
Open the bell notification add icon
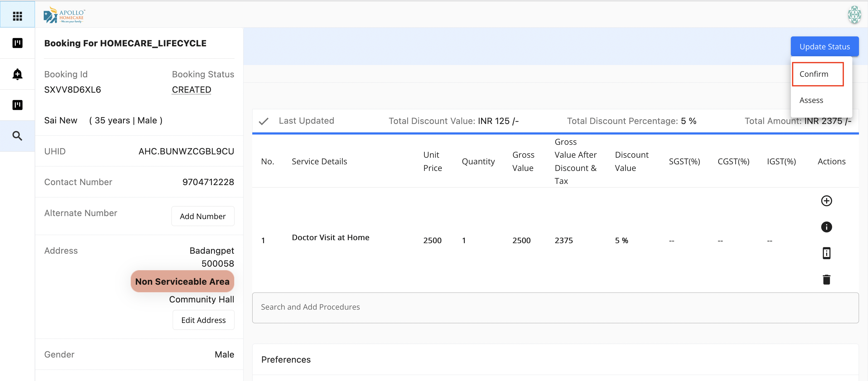(17, 74)
